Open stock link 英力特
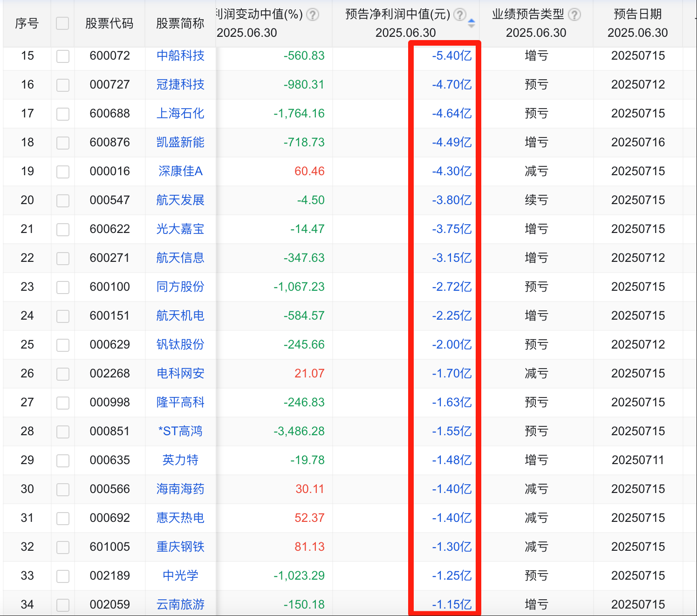This screenshot has width=697, height=616. (x=180, y=460)
